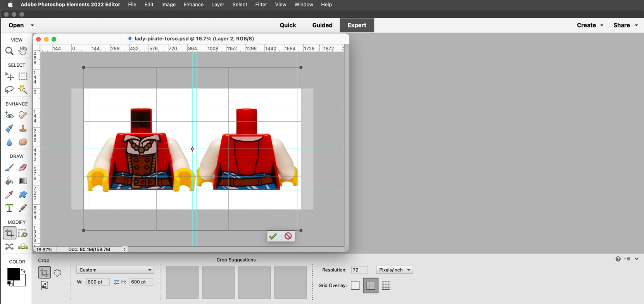Select the Recompose tool

[x=23, y=233]
